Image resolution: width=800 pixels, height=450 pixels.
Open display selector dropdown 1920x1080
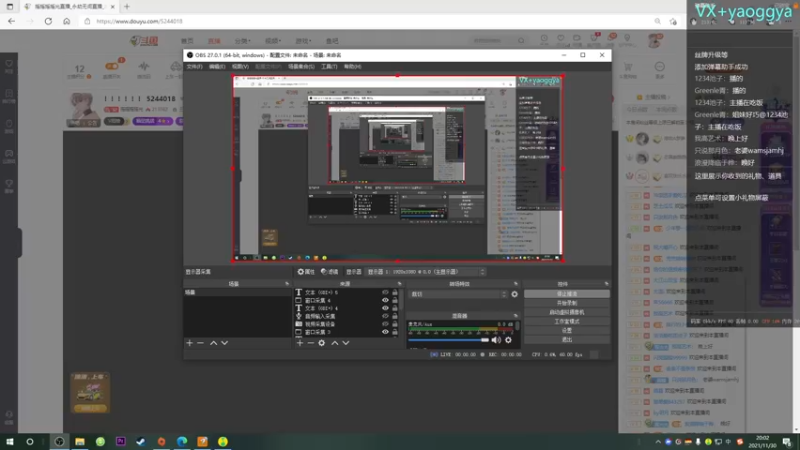426,272
